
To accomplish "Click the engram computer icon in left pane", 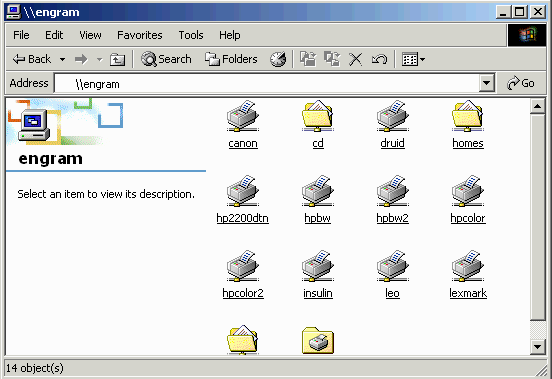I will pyautogui.click(x=34, y=124).
